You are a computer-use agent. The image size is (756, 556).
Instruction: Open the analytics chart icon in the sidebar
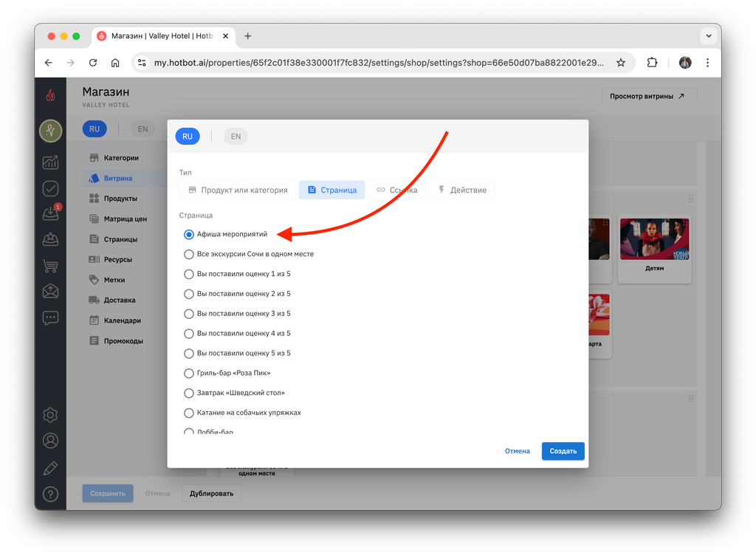click(x=50, y=162)
